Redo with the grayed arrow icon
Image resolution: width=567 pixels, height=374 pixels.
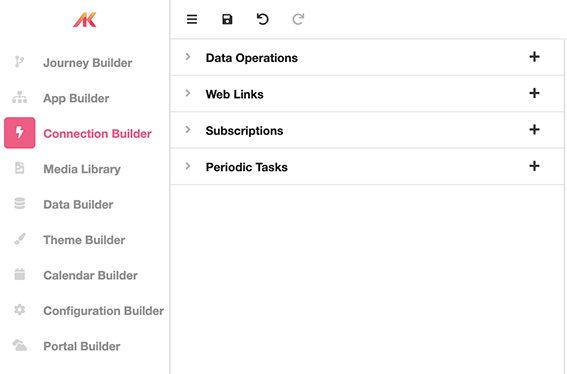pos(298,19)
